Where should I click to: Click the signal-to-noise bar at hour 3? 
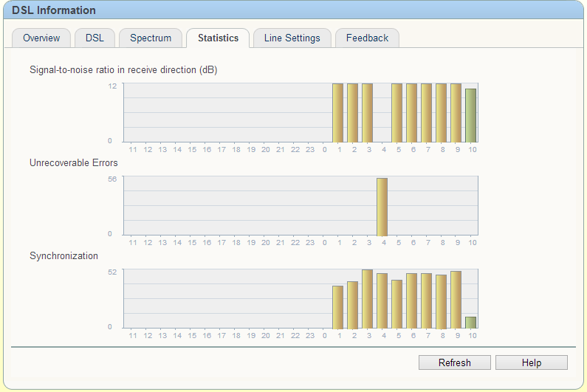pyautogui.click(x=367, y=112)
